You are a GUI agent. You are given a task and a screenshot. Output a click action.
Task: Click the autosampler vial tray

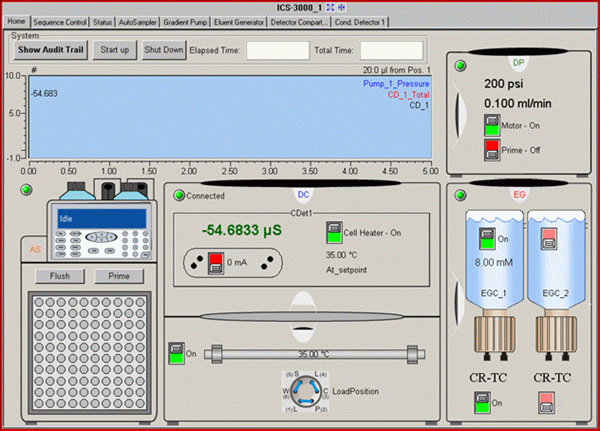tap(90, 353)
